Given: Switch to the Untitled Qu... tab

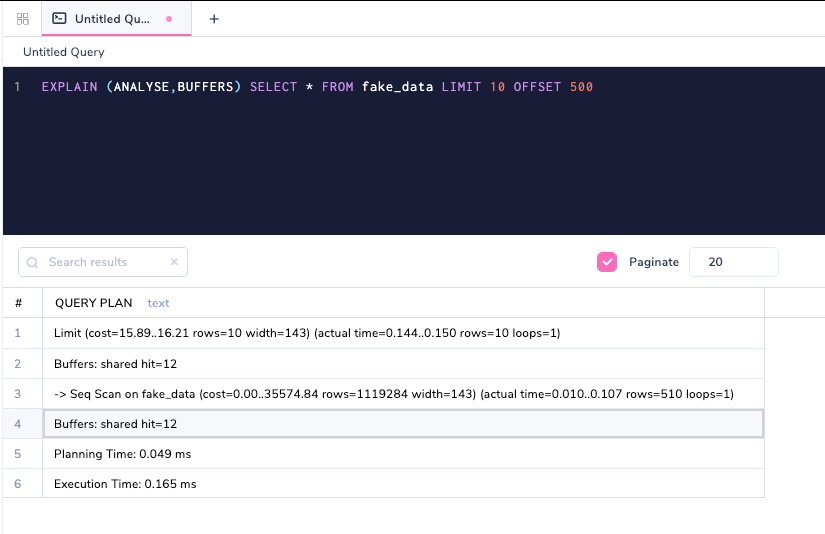Looking at the screenshot, I should [110, 19].
